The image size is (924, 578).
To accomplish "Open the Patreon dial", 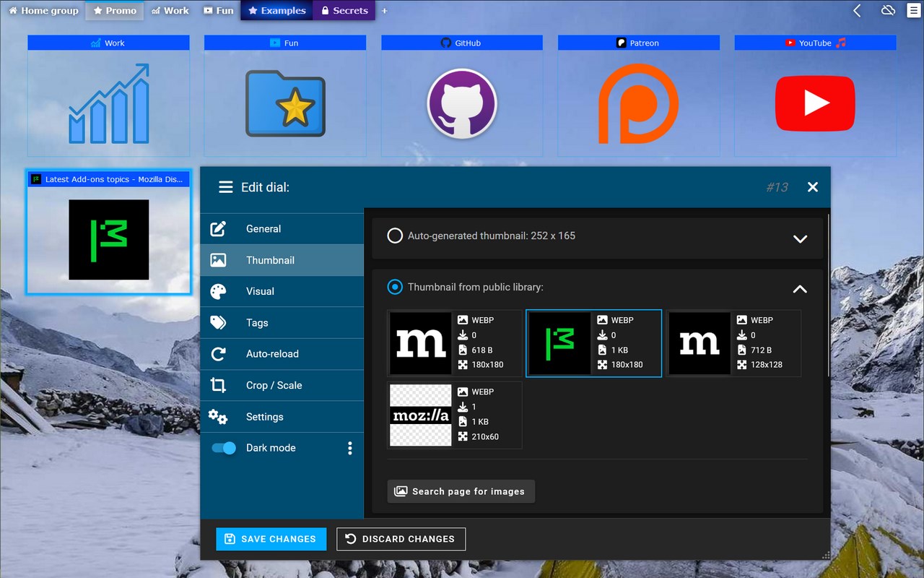I will [639, 96].
